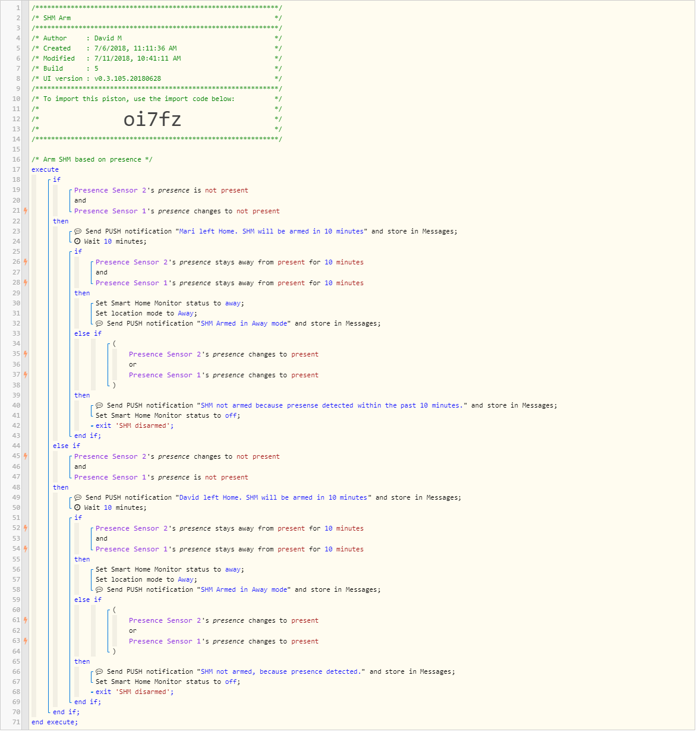The width and height of the screenshot is (700, 735).
Task: Click the Build 5 comment line
Action: point(157,68)
